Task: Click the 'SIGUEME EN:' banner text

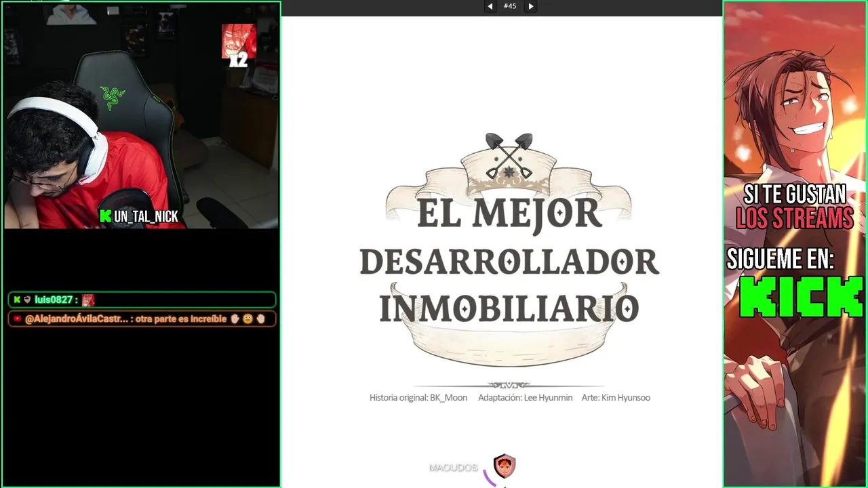Action: click(x=781, y=260)
